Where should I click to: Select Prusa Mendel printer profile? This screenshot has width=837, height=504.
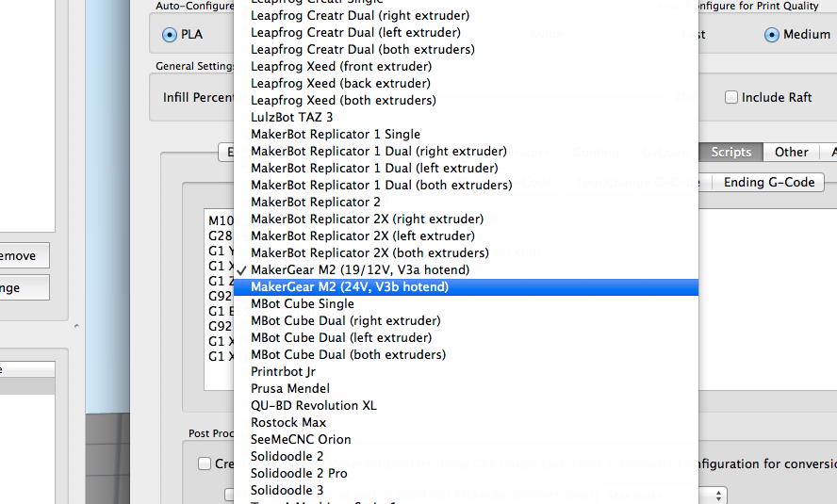pos(289,388)
